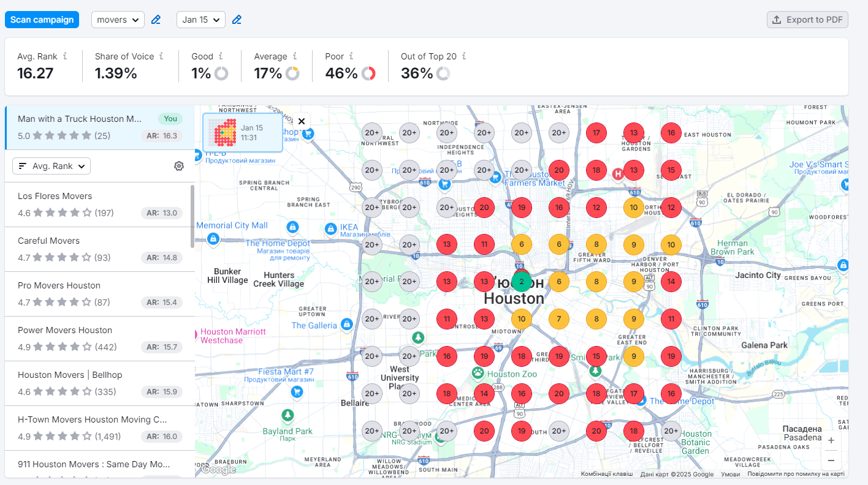
Task: Click the Jan 15 11:31 scan thumbnail
Action: click(x=243, y=132)
